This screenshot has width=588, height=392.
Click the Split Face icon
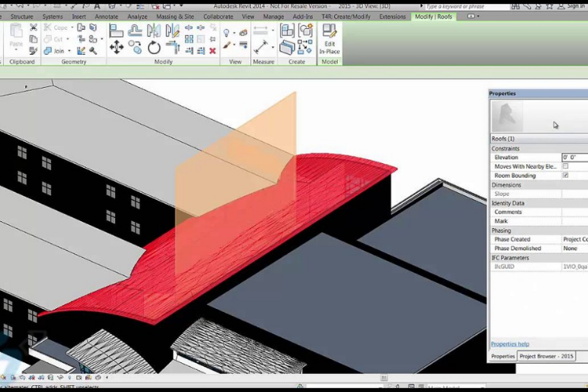pos(93,27)
